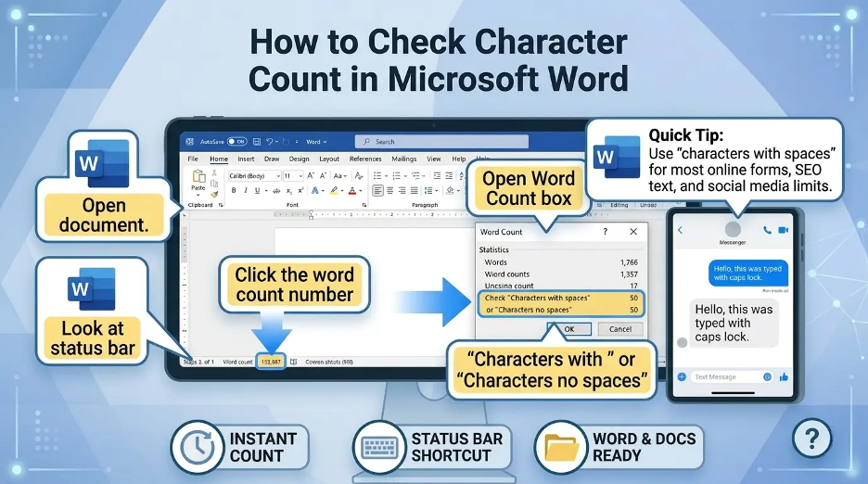
Task: Click the Read Mode book icon in status bar
Action: pyautogui.click(x=293, y=362)
